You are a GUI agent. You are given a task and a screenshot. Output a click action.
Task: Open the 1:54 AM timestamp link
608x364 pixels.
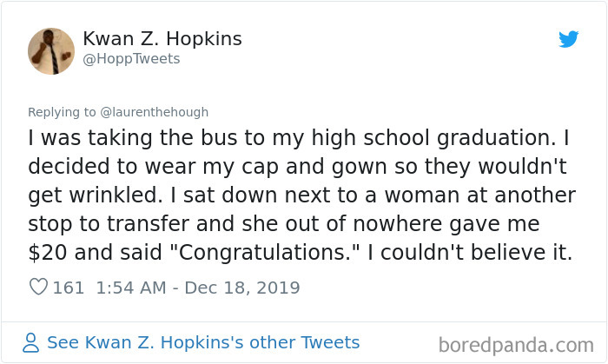[129, 288]
